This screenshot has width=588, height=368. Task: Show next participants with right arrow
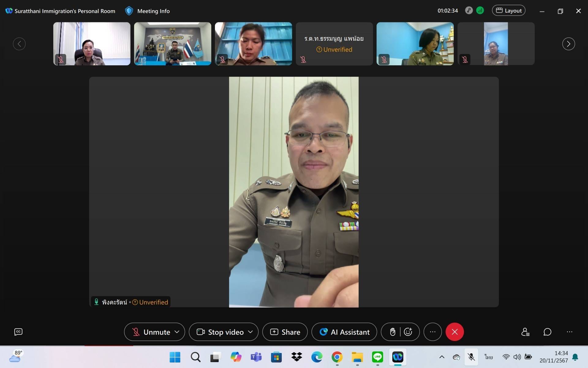point(568,44)
